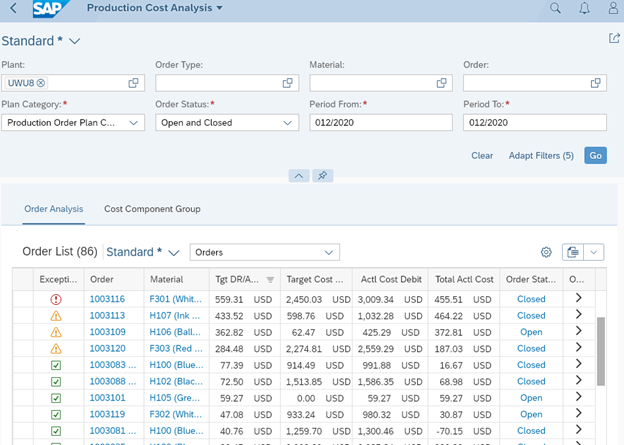Click the share icon near page header
This screenshot has height=445, width=624.
tap(613, 38)
